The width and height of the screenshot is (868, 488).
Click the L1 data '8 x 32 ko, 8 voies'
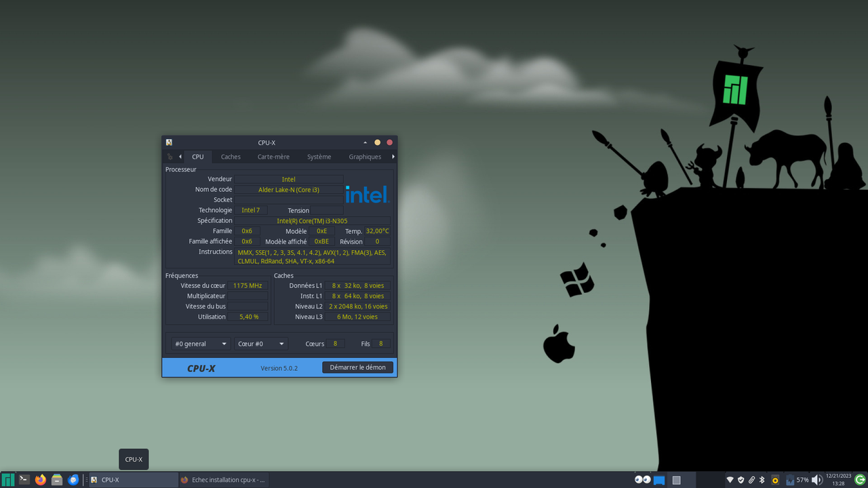point(357,285)
